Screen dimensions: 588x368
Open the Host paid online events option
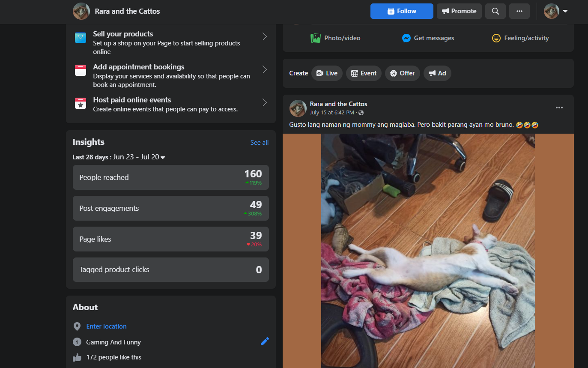[171, 104]
